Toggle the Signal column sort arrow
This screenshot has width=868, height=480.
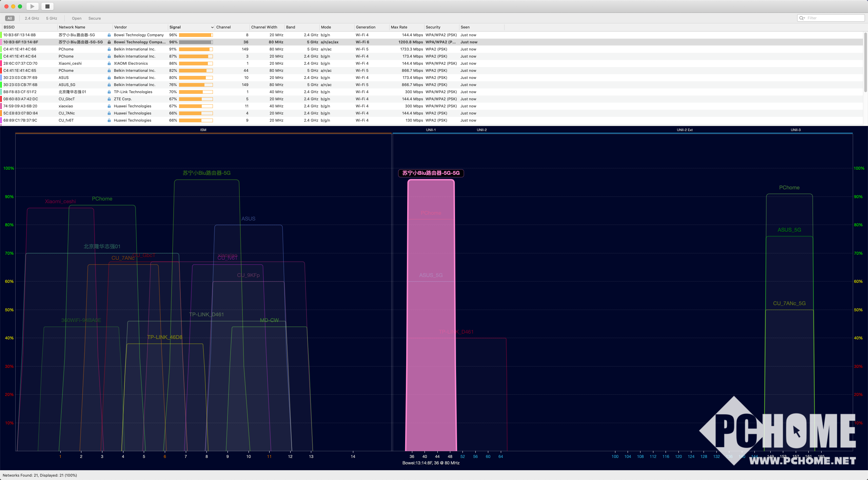click(x=212, y=27)
